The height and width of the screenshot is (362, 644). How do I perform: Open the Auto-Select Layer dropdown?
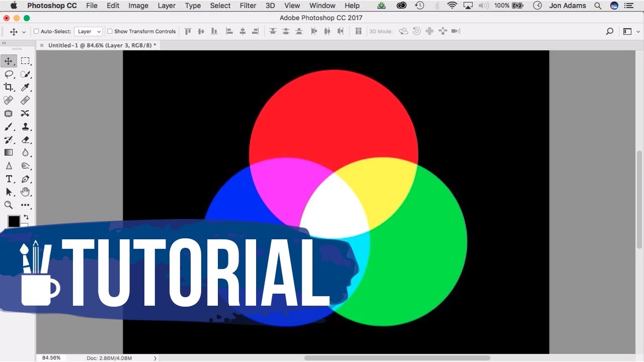click(89, 31)
